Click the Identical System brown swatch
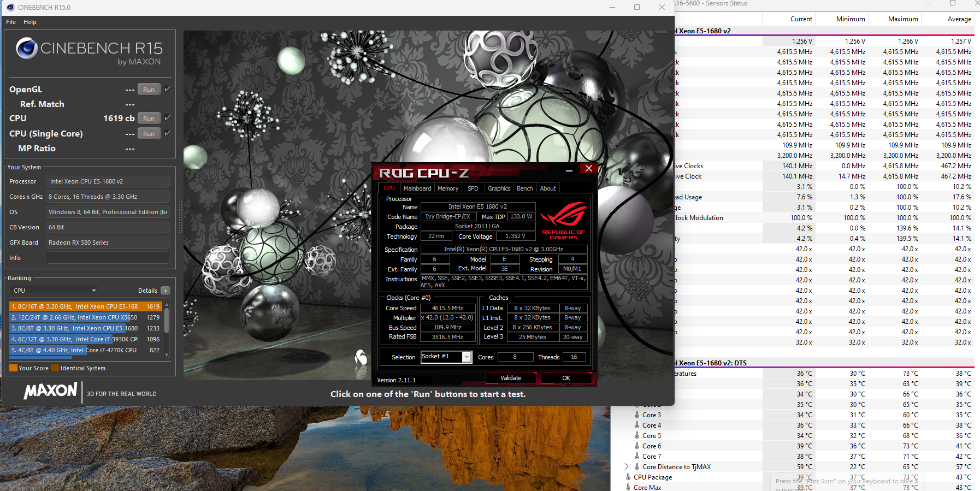Image resolution: width=980 pixels, height=491 pixels. click(55, 368)
